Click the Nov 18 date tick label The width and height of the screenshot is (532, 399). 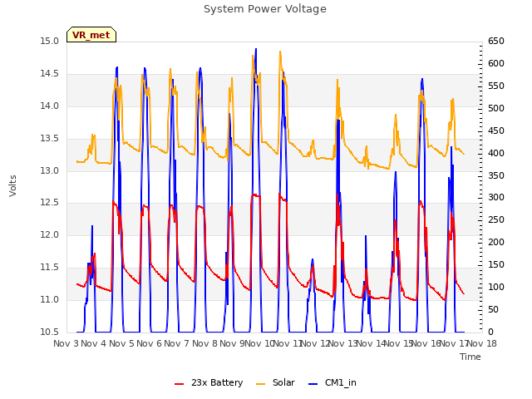pos(482,343)
